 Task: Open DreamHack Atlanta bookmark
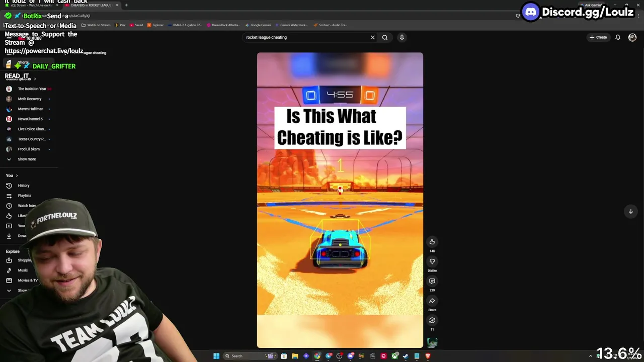(223, 25)
